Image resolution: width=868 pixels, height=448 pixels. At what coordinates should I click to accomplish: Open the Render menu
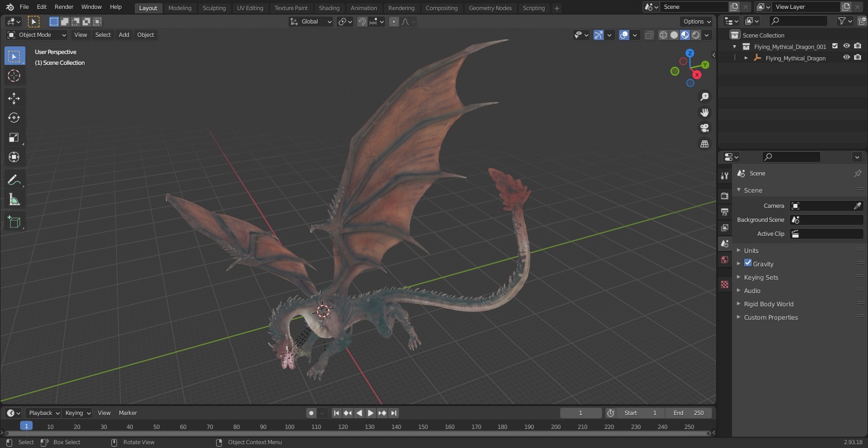click(x=64, y=7)
